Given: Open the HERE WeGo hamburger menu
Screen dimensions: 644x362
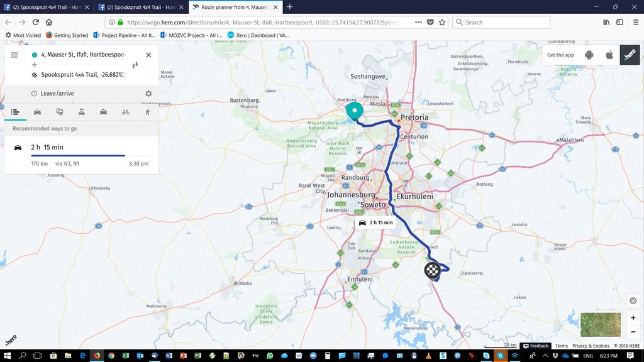Looking at the screenshot, I should tap(14, 55).
